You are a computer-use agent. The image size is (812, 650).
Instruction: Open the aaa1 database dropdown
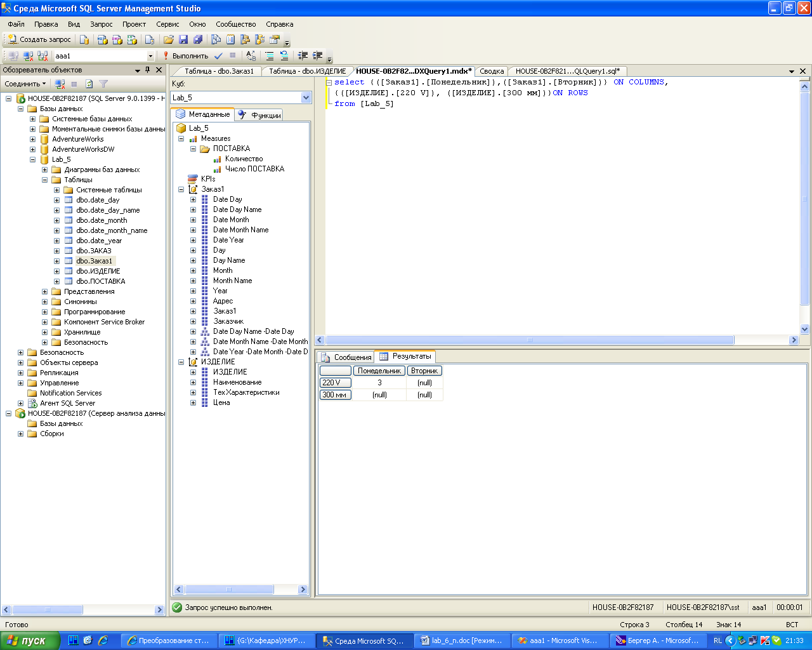click(x=150, y=56)
